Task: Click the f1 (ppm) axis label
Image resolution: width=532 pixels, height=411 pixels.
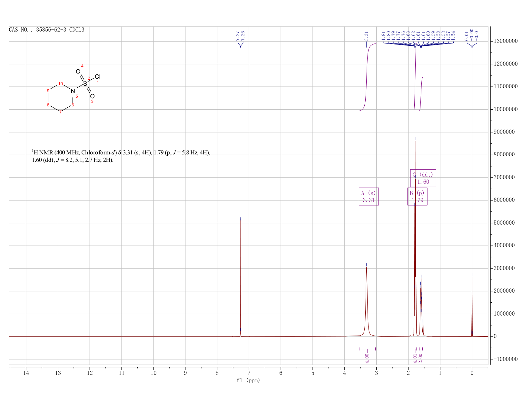Action: (x=248, y=380)
